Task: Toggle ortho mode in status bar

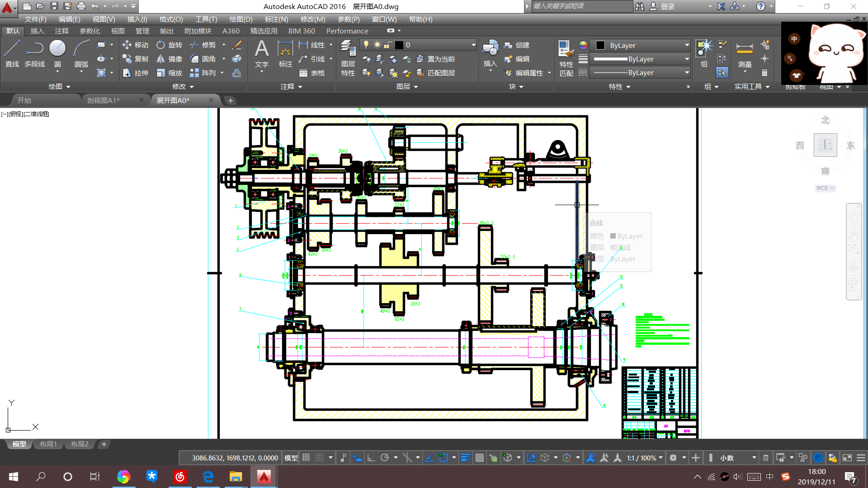Action: pos(371,458)
